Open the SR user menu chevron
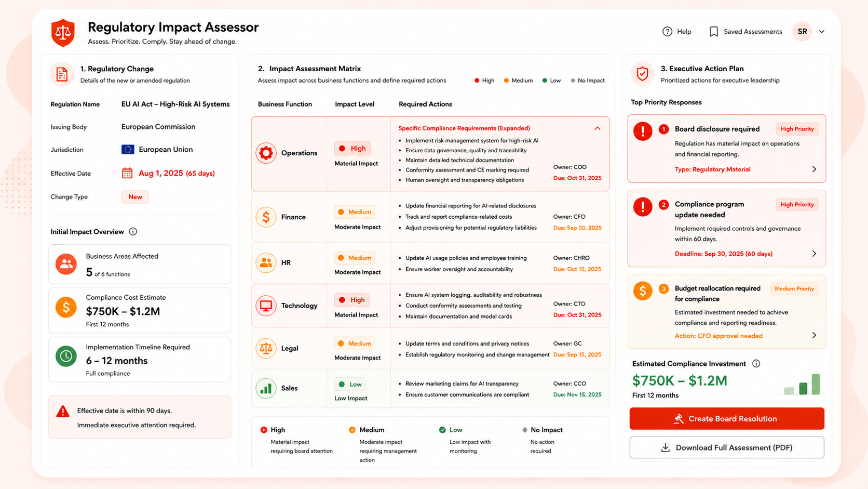Image resolution: width=868 pixels, height=489 pixels. 822,32
